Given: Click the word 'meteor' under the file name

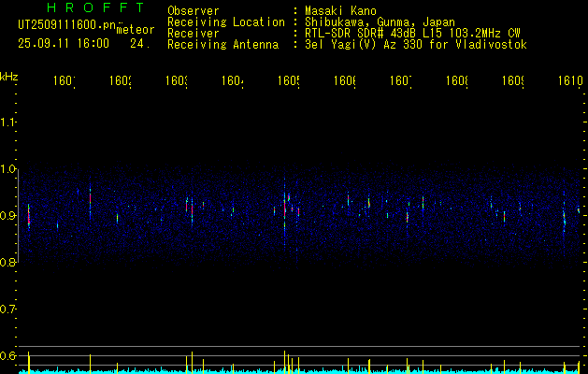Looking at the screenshot, I should pos(136,30).
